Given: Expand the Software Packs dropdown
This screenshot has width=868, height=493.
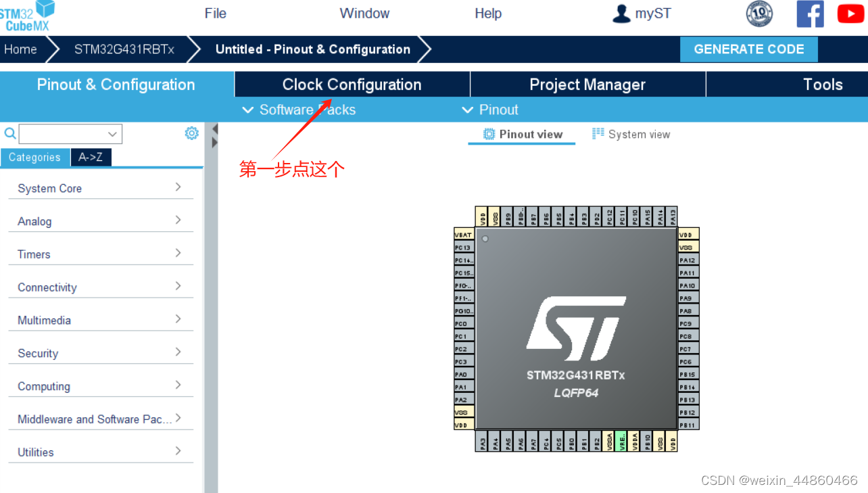Looking at the screenshot, I should point(248,110).
